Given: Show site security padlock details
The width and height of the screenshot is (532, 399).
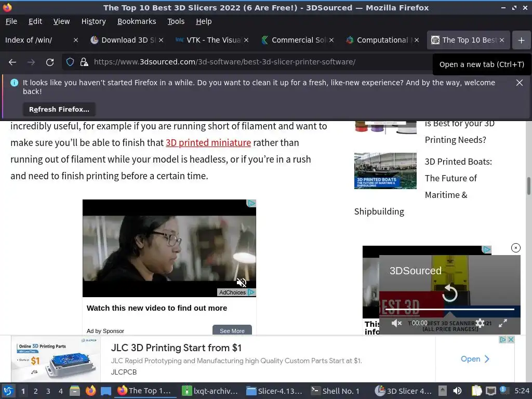Looking at the screenshot, I should [84, 62].
